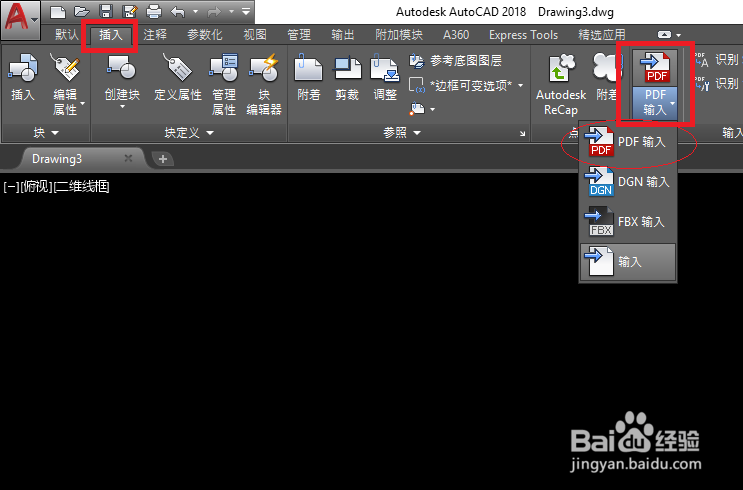Undo the last action
The width and height of the screenshot is (743, 490).
(178, 11)
